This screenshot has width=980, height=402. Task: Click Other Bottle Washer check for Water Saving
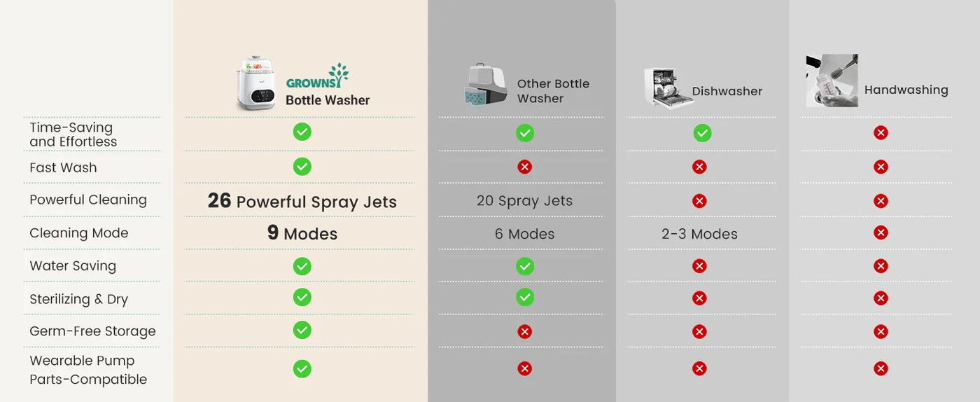pyautogui.click(x=524, y=266)
